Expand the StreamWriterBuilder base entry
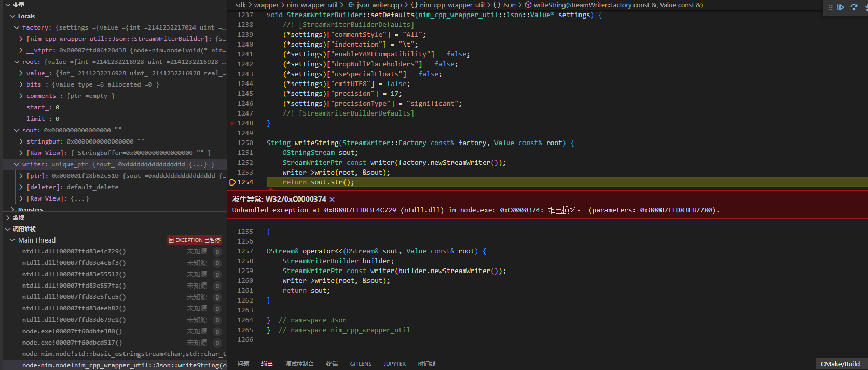 [21, 39]
